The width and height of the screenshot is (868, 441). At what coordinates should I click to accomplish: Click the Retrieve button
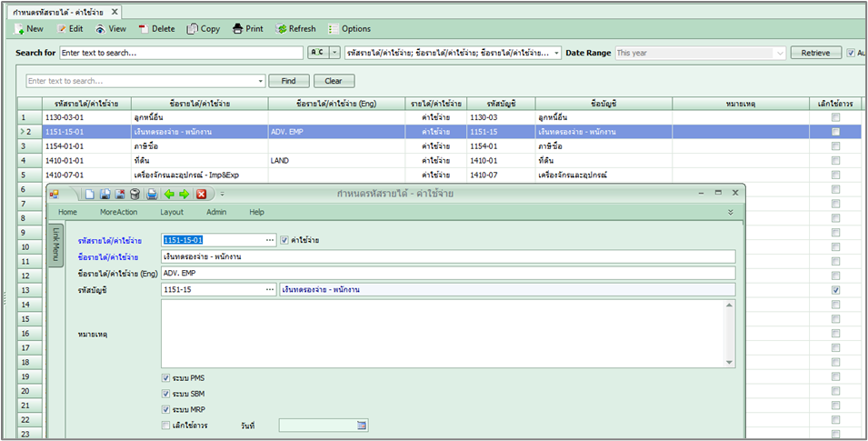tap(814, 54)
